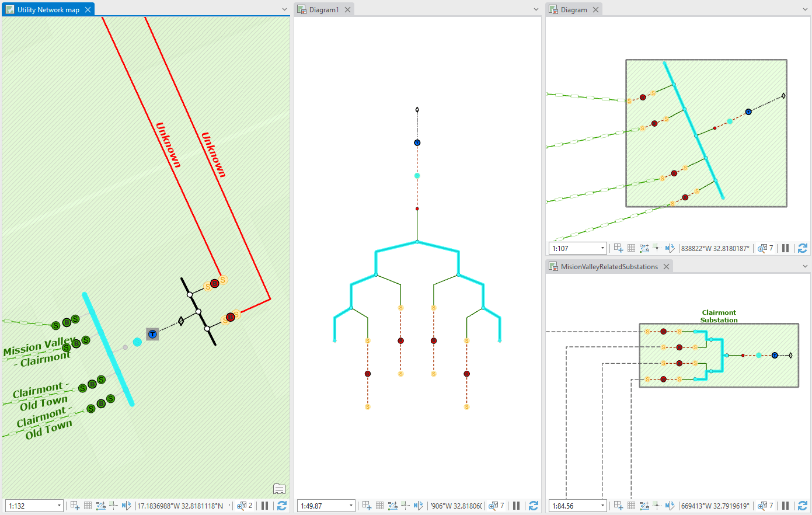This screenshot has height=515, width=812.
Task: Pause drawing in the Diagram1 view
Action: pos(515,506)
